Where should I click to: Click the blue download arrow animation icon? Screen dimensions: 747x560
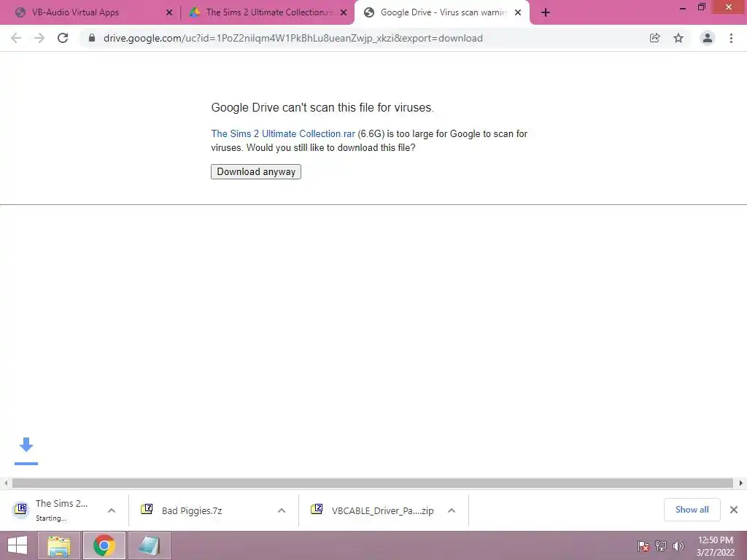pyautogui.click(x=26, y=450)
